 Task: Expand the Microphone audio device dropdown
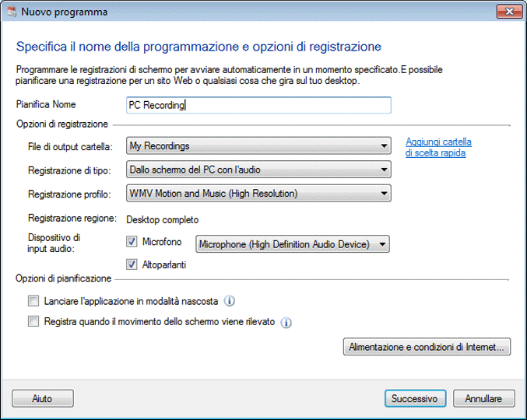(292, 244)
